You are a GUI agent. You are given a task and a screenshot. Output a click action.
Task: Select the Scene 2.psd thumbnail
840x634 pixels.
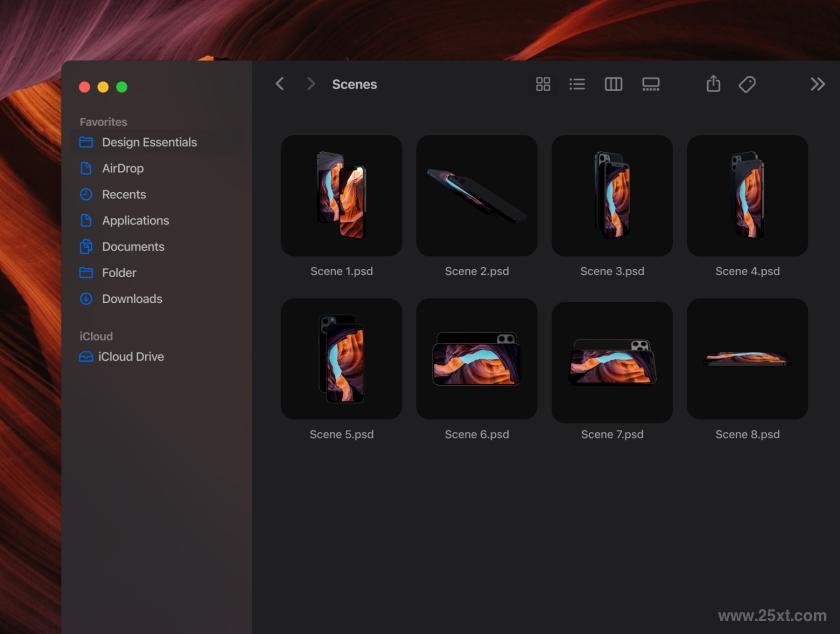(477, 196)
